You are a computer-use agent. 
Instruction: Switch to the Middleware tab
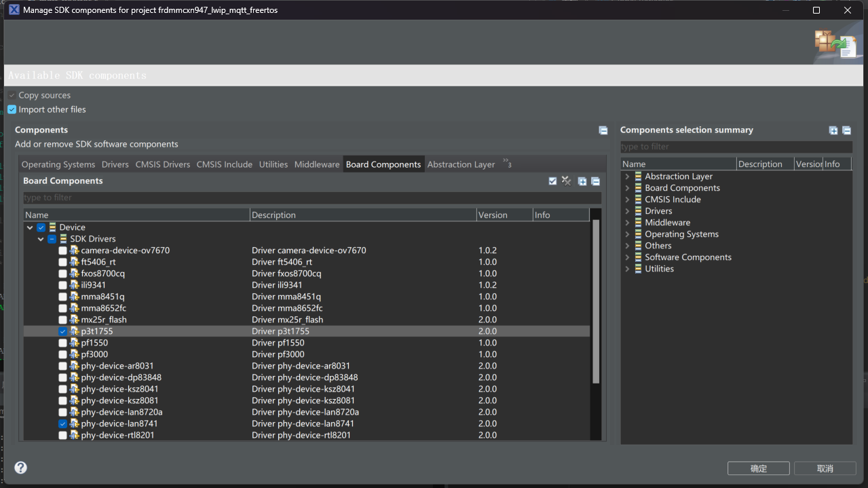pyautogui.click(x=317, y=164)
